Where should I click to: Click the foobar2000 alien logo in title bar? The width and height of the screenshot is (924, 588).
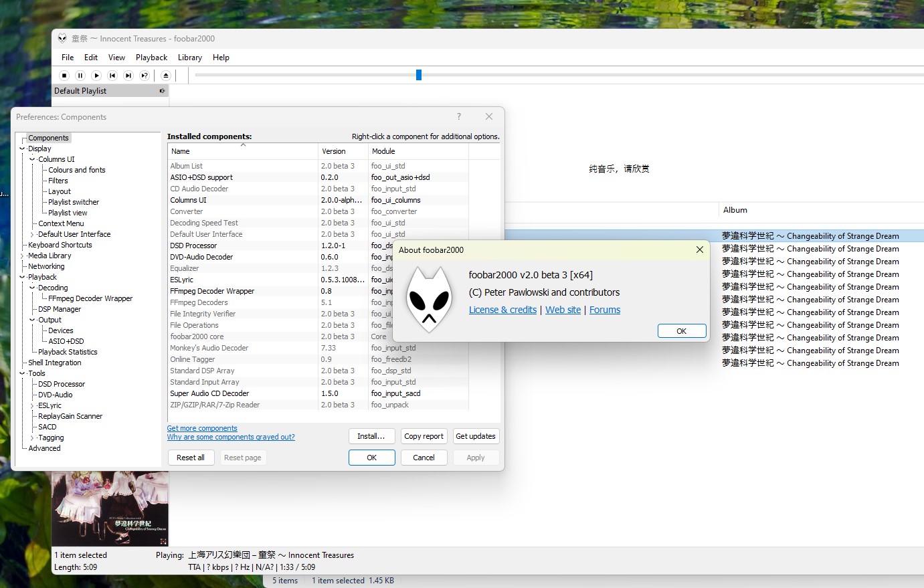pyautogui.click(x=62, y=38)
